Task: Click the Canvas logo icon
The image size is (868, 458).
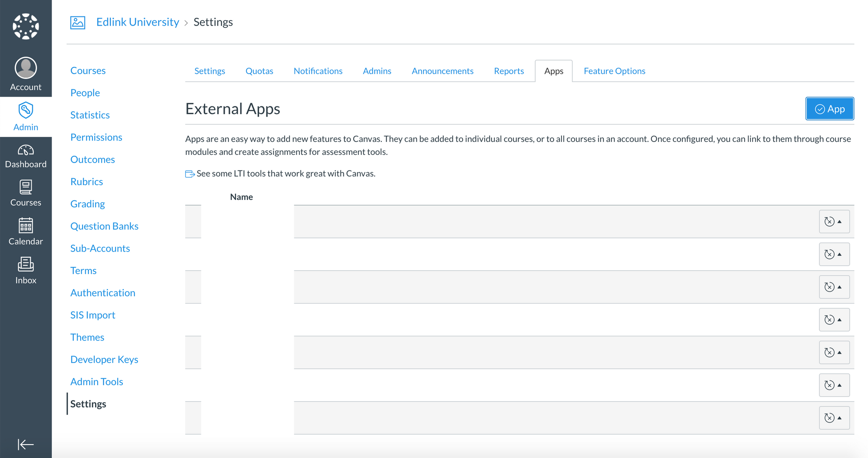Action: pyautogui.click(x=26, y=26)
